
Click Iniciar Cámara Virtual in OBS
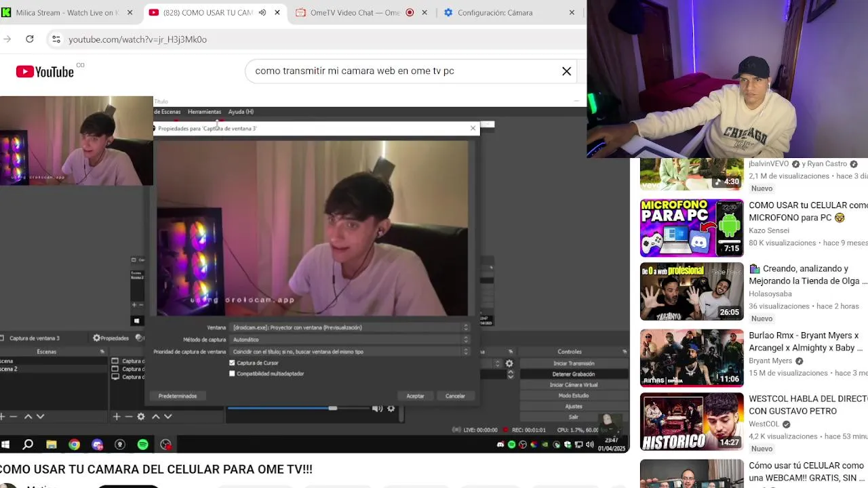click(574, 385)
